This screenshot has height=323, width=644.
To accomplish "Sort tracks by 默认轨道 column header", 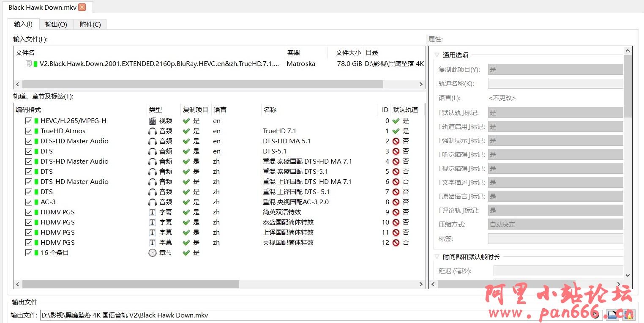I will pos(407,109).
